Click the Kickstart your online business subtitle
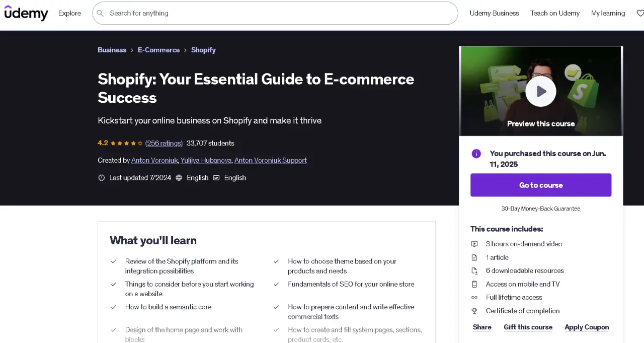644x343 pixels. 209,120
